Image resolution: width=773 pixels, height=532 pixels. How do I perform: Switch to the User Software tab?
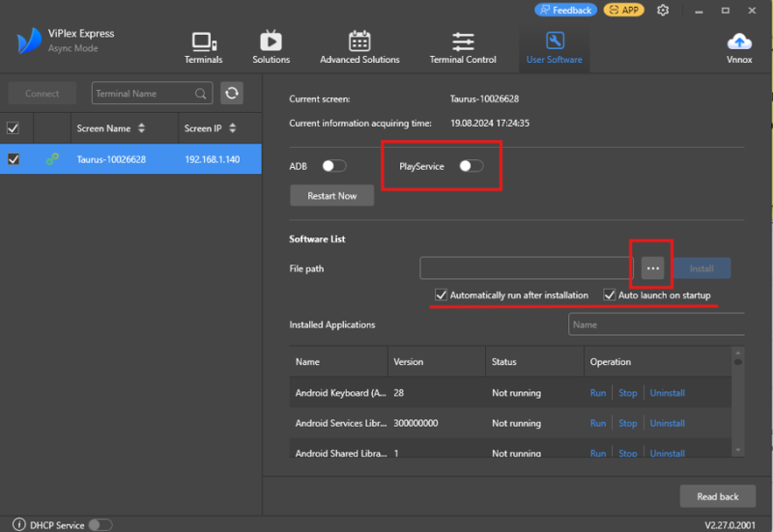(x=555, y=47)
